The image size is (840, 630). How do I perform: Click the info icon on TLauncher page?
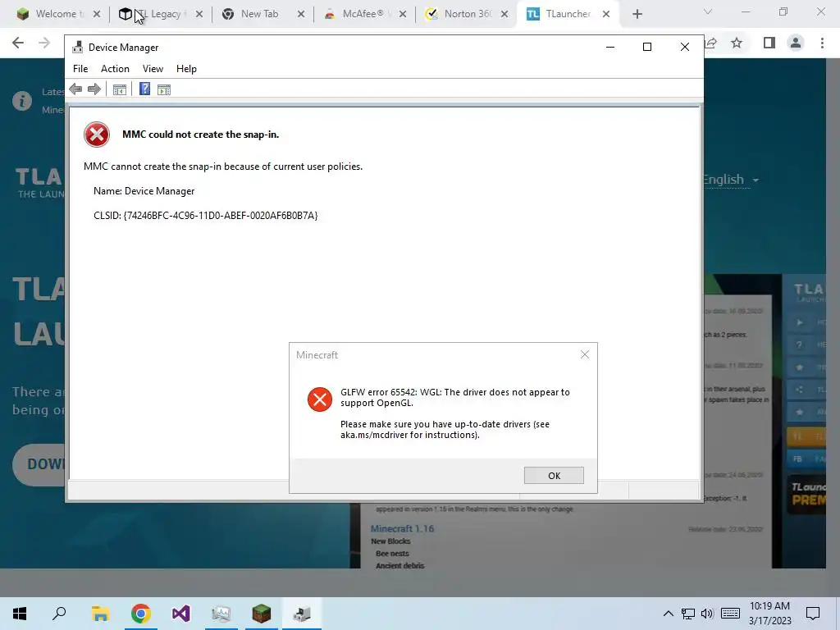tap(22, 101)
